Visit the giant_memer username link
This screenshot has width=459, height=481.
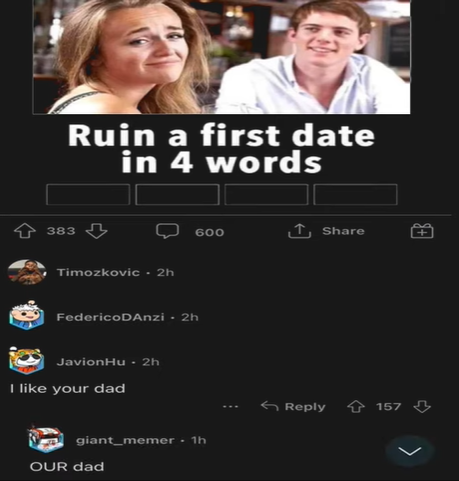point(125,440)
